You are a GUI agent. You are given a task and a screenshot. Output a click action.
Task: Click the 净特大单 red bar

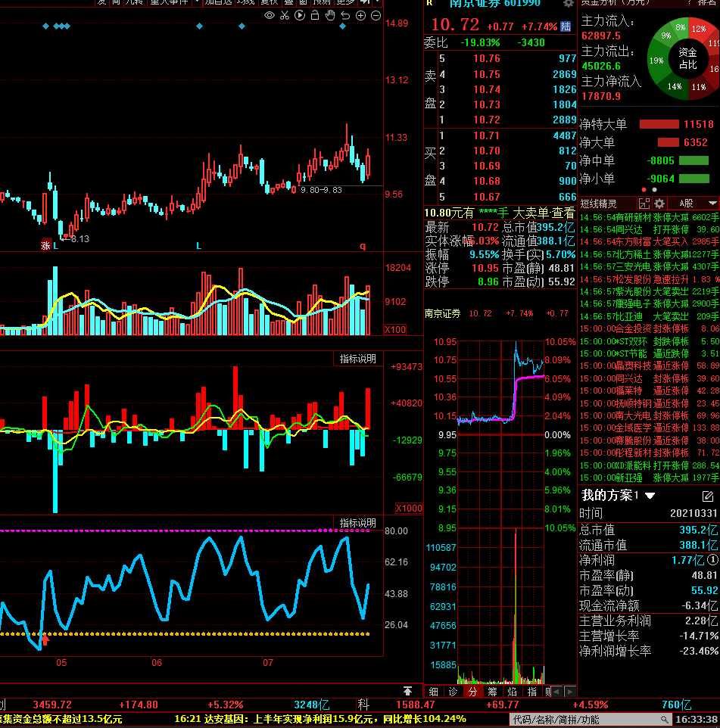[x=659, y=124]
